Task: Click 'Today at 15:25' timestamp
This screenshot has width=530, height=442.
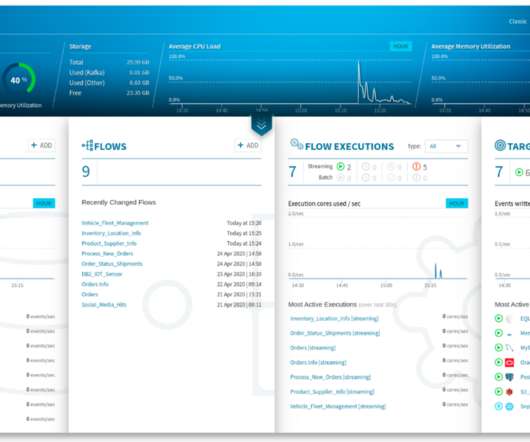Action: (x=244, y=233)
